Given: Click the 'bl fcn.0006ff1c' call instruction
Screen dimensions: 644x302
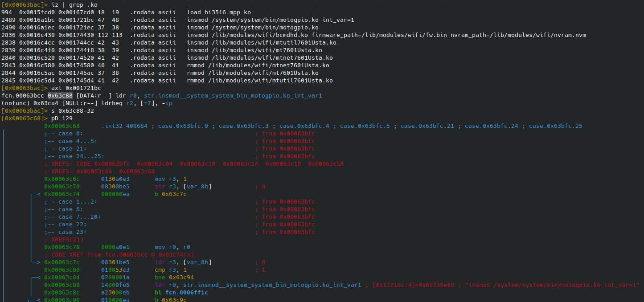Looking at the screenshot, I should (181, 292).
